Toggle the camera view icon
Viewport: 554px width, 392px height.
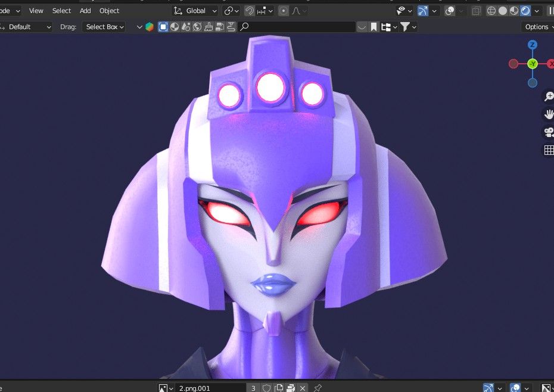[x=549, y=132]
